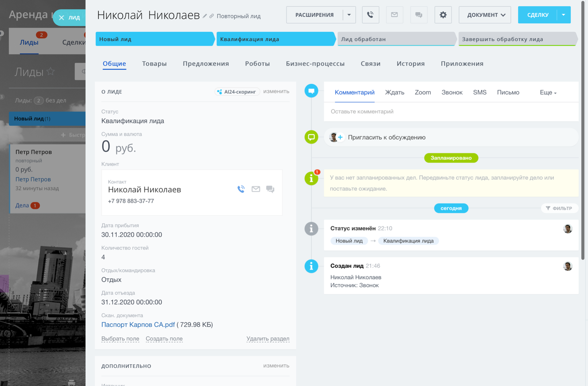Click the Оставьте комментарий input field
This screenshot has width=588, height=386.
coord(450,112)
